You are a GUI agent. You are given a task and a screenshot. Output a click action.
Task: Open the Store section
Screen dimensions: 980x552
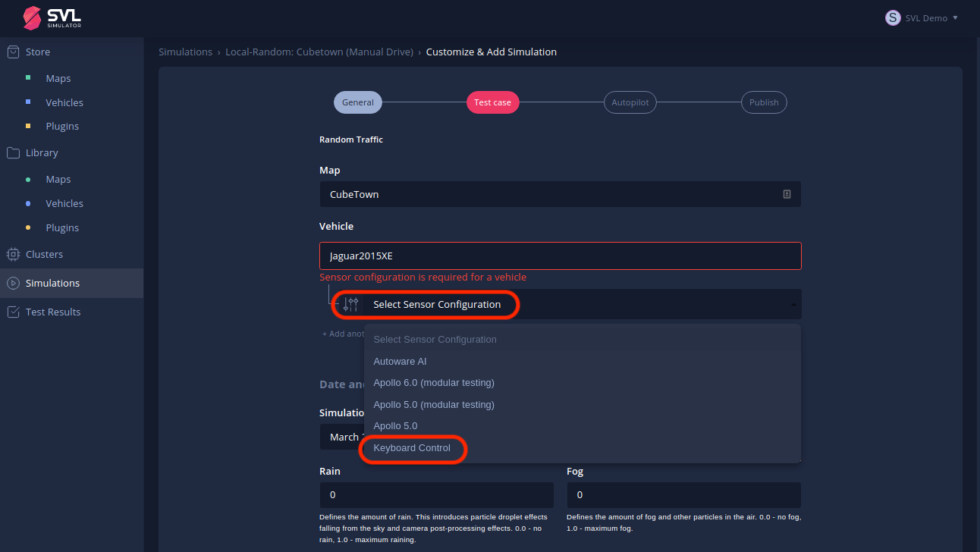38,52
